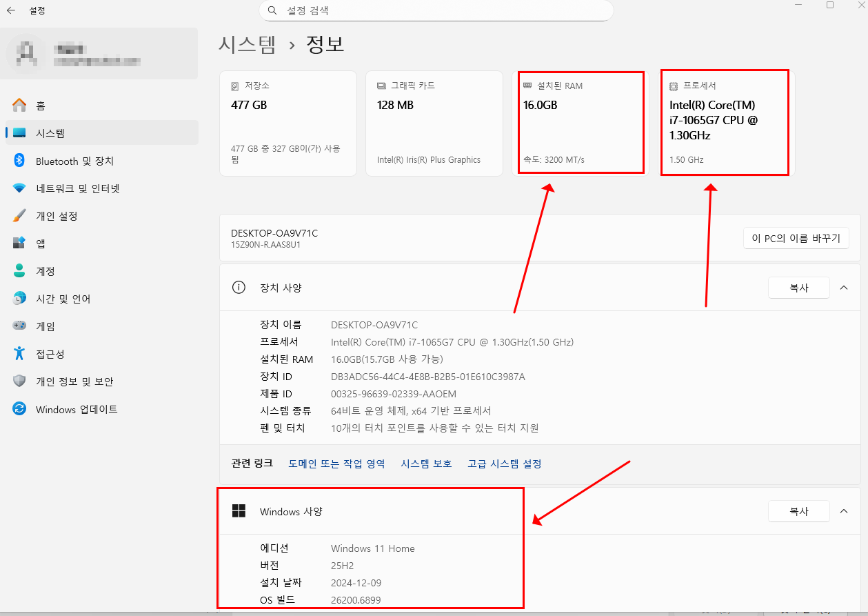Go to 개인 설정 page
868x616 pixels.
[102, 216]
